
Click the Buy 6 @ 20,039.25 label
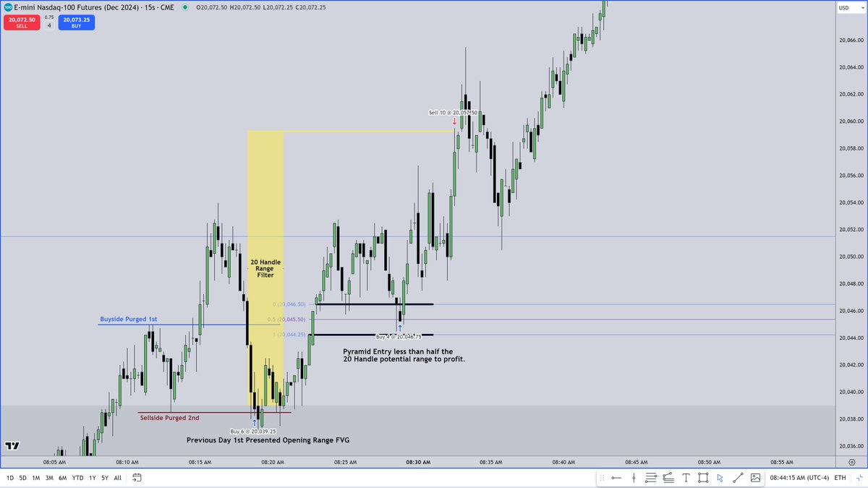point(252,431)
